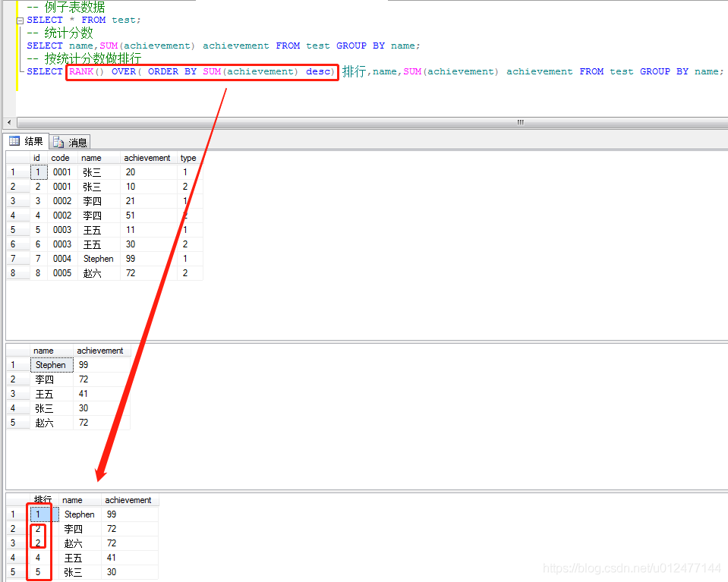
Task: Collapse the SELECT statement outline block
Action: [20, 20]
